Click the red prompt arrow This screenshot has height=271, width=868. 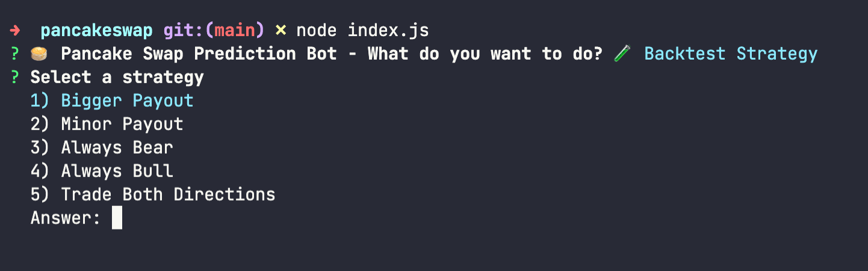(15, 30)
